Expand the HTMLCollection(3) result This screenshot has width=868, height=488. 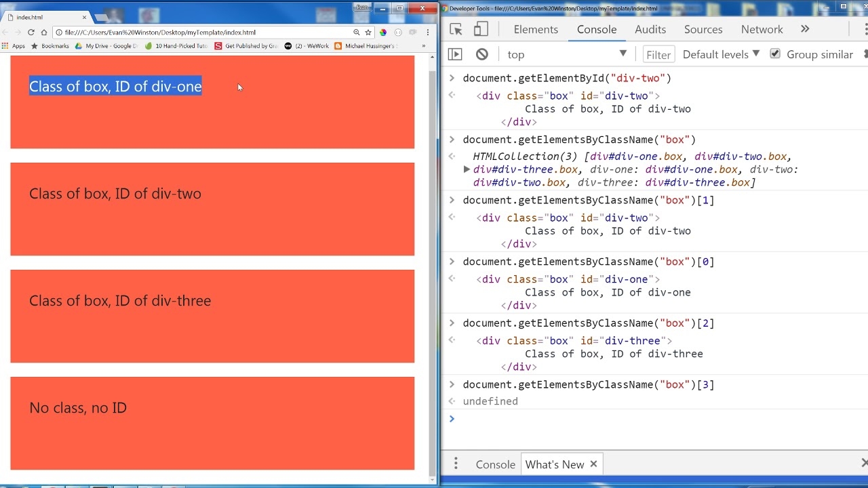click(467, 169)
